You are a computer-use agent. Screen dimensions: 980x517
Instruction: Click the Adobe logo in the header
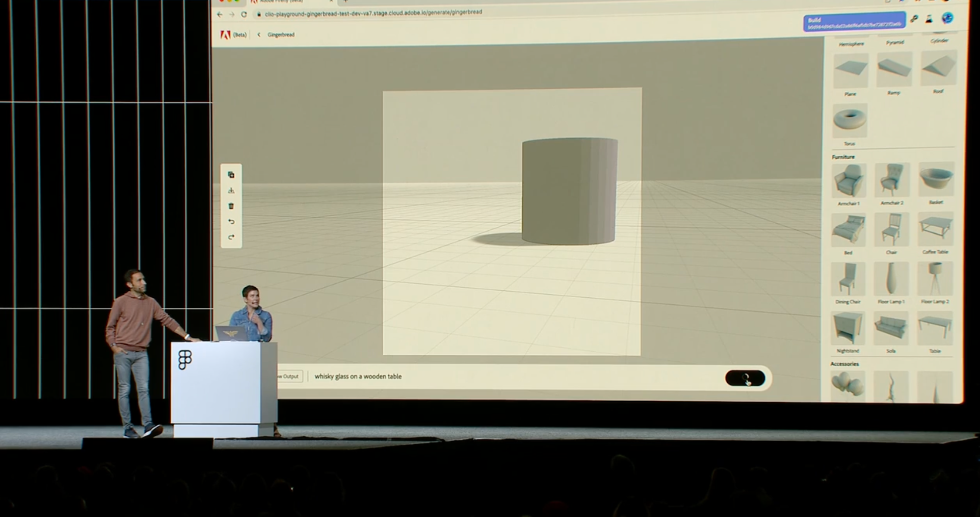(x=226, y=35)
